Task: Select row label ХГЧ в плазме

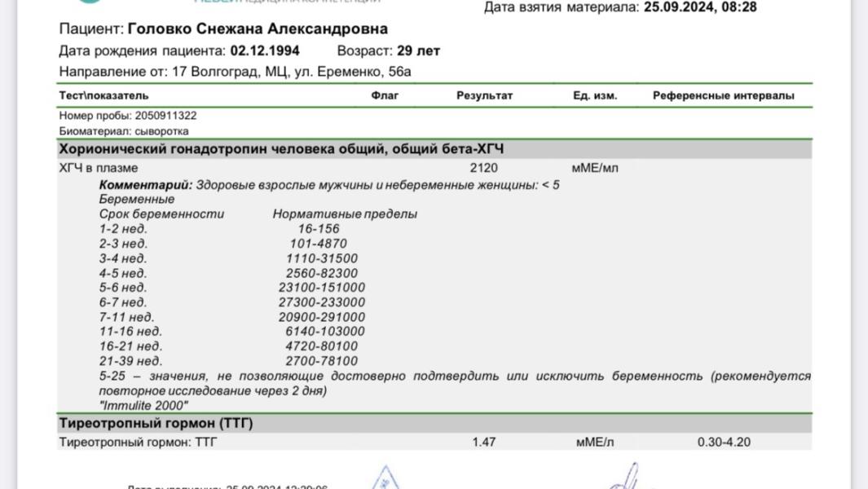Action: [99, 168]
